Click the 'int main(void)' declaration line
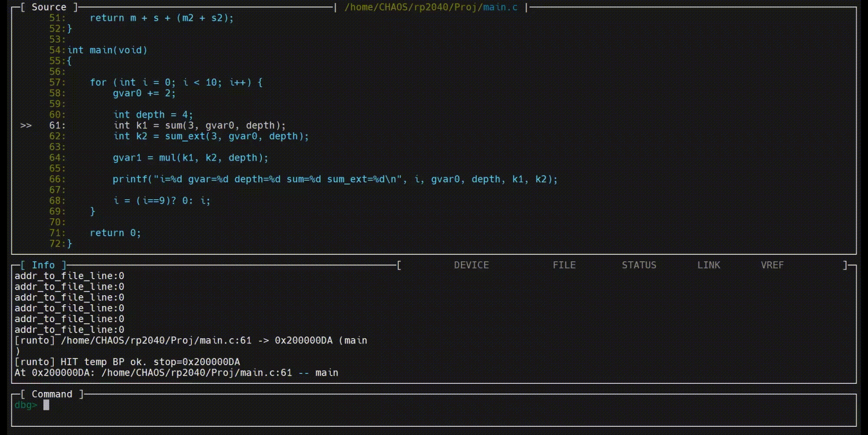 [x=107, y=50]
